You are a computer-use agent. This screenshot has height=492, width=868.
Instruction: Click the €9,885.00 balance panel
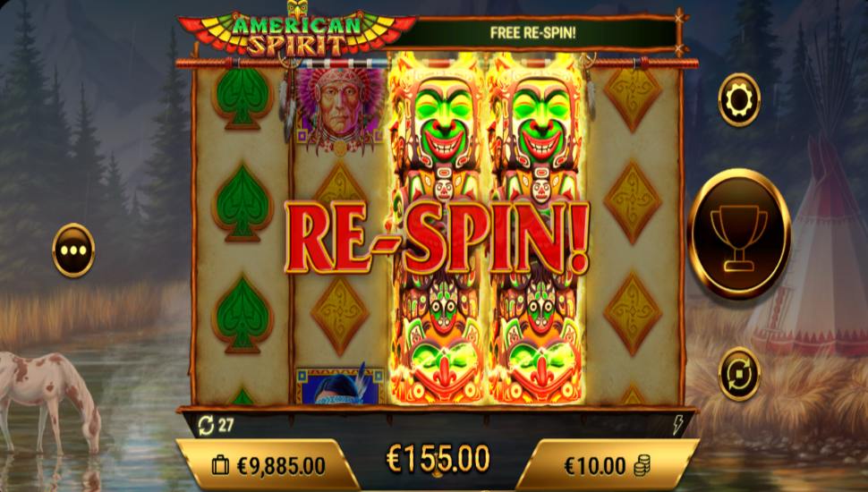tap(268, 466)
